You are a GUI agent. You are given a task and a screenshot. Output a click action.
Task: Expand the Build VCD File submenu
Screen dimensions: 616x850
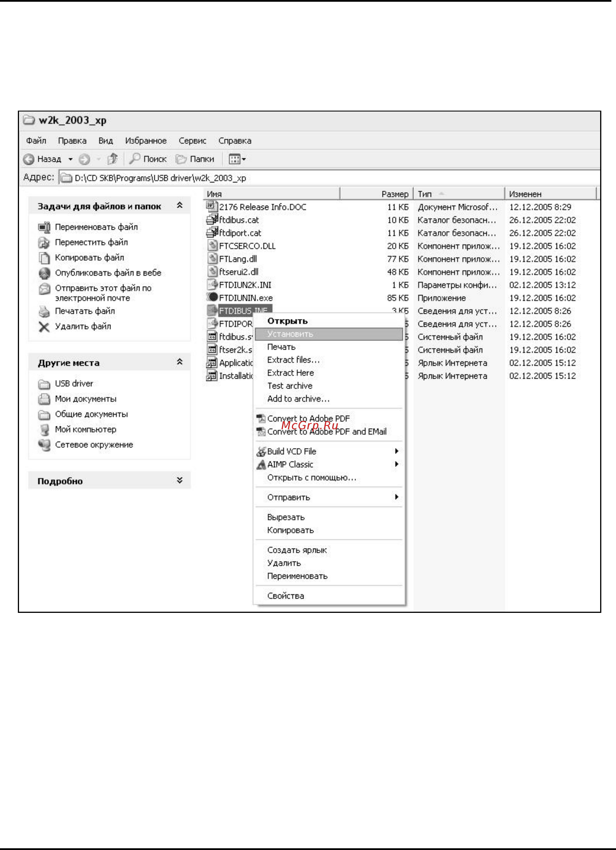[397, 451]
